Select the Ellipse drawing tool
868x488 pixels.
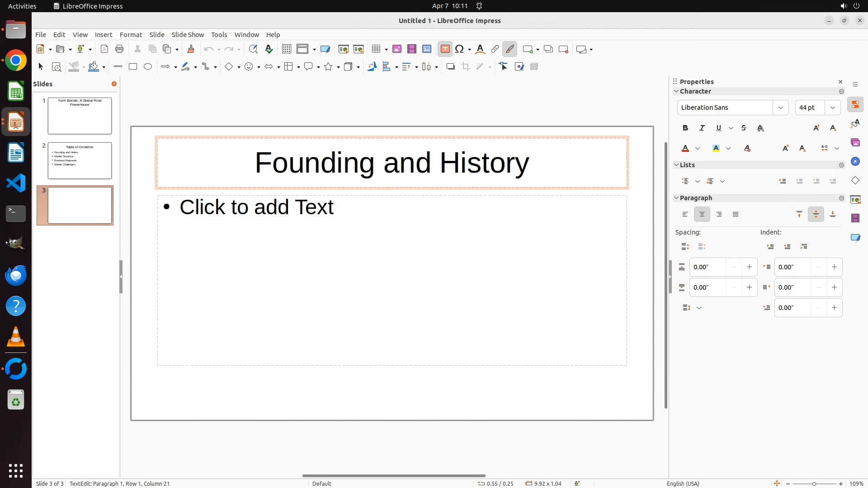point(148,67)
